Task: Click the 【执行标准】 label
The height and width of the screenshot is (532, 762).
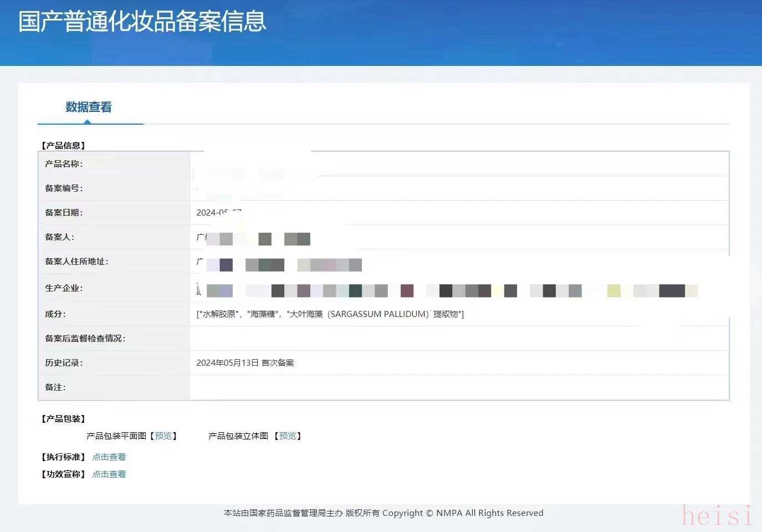Action: point(63,457)
